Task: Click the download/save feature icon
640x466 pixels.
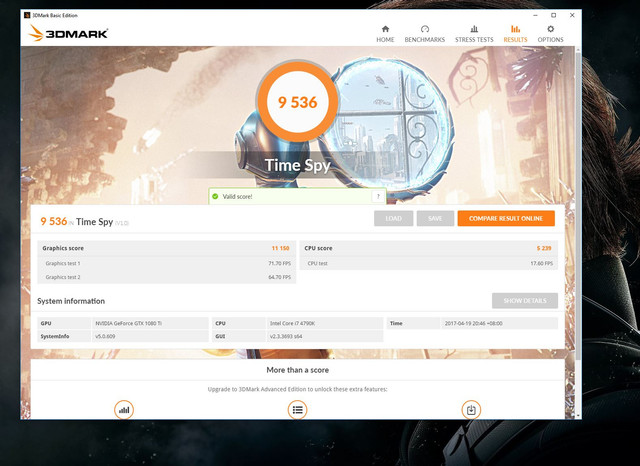Action: (x=471, y=410)
